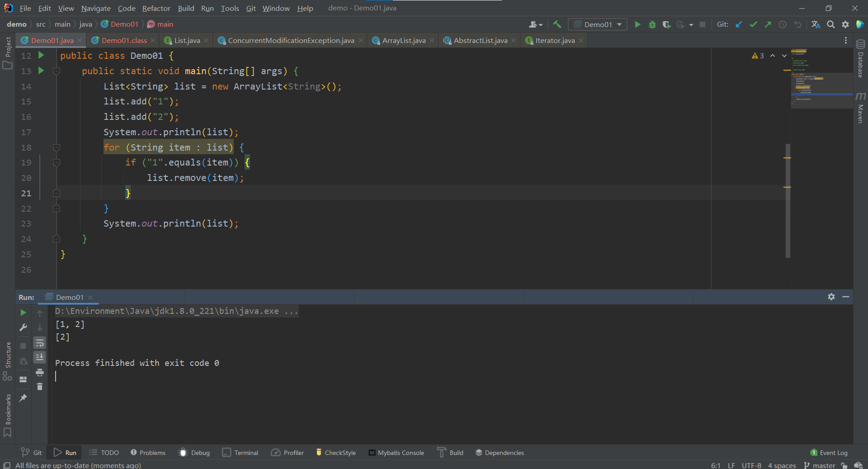Open the Terminal tool window

(241, 453)
